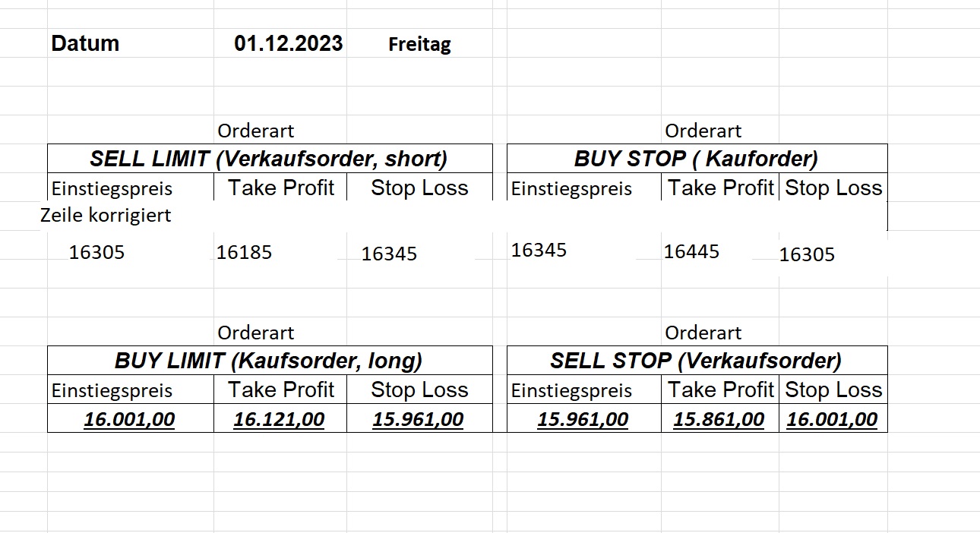Viewport: 980px width, 533px height.
Task: Click the Freitag weekday cell
Action: point(419,45)
